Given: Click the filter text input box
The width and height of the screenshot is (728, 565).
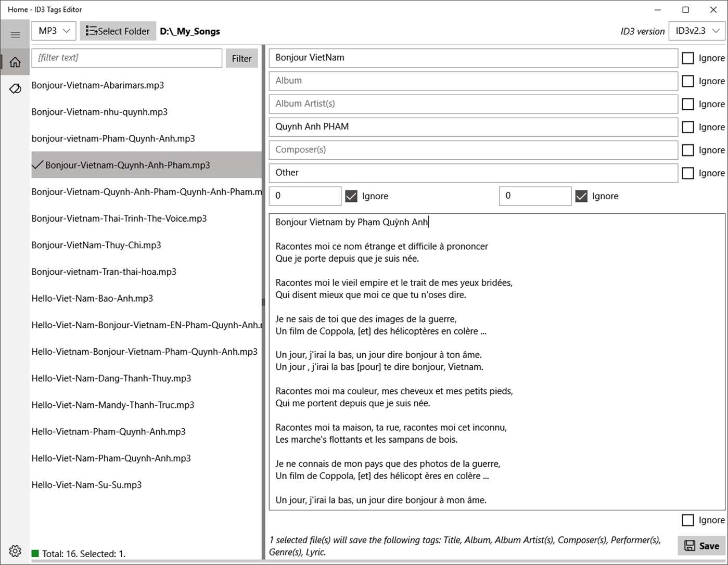Looking at the screenshot, I should point(127,58).
